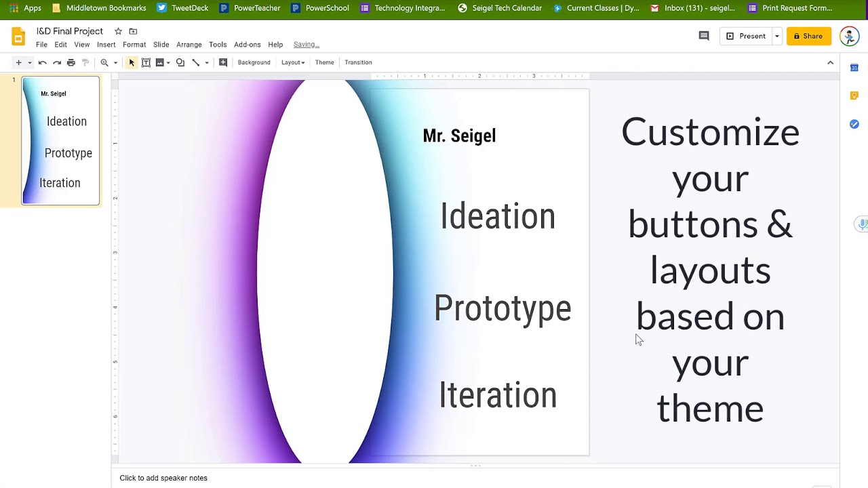The image size is (868, 488).
Task: Open the View menu
Action: (81, 45)
